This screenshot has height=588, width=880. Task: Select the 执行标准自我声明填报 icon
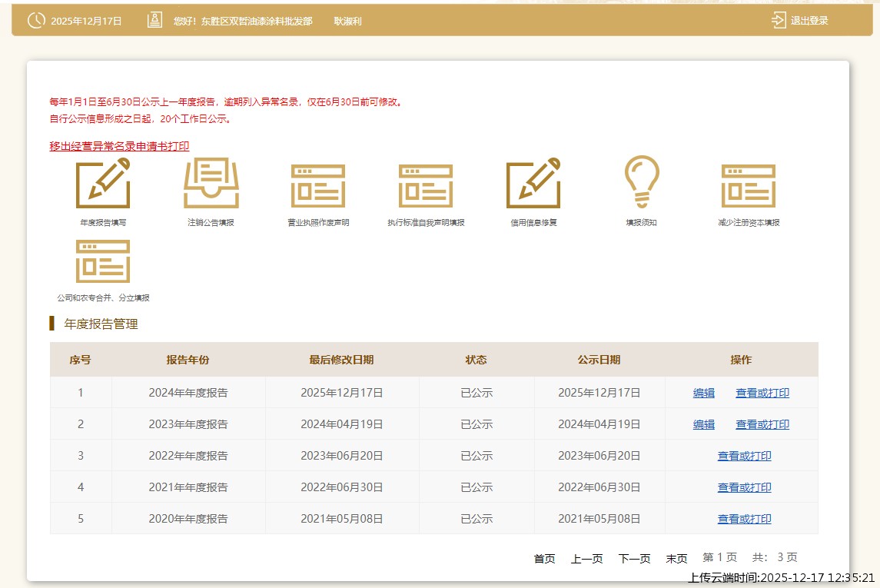coord(426,185)
